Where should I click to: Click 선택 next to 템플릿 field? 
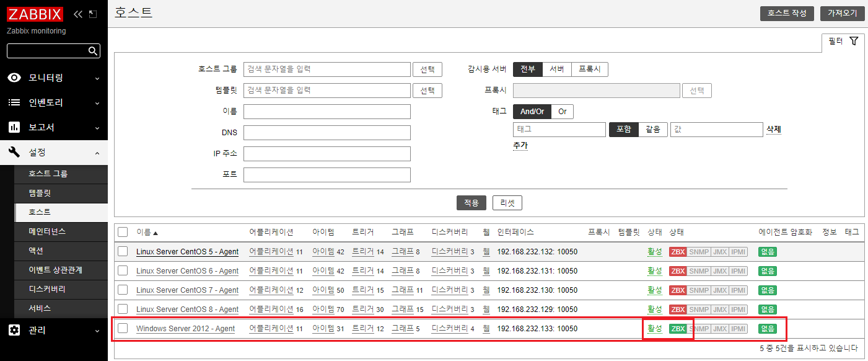pos(427,91)
